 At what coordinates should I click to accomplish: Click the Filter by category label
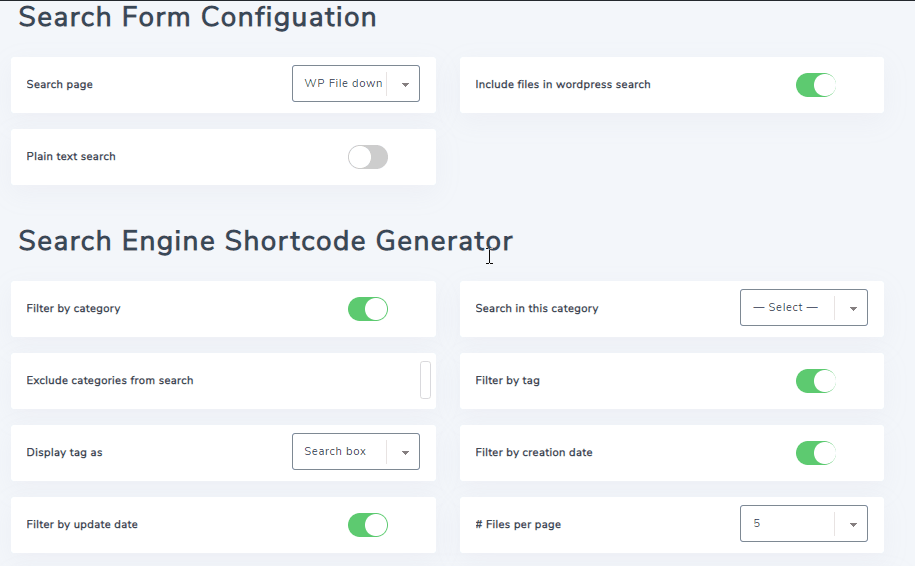tap(73, 309)
